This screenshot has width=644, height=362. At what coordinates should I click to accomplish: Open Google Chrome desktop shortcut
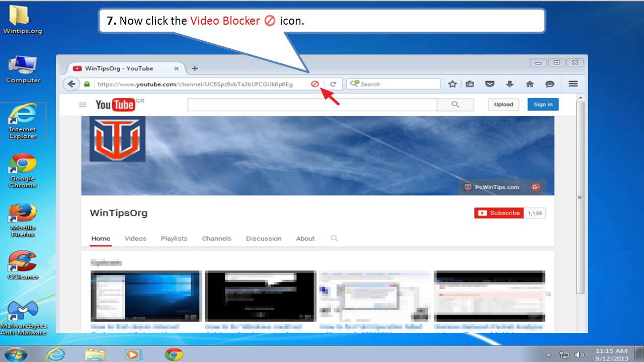[x=23, y=170]
